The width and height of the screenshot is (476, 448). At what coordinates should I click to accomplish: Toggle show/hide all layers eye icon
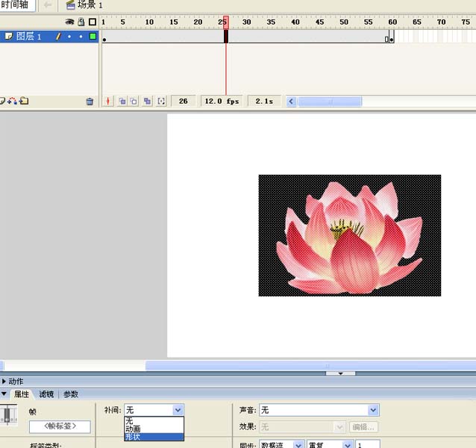(x=70, y=22)
